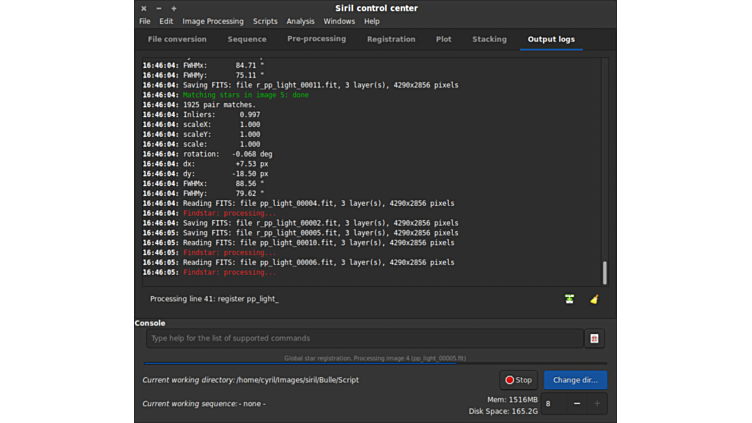Stop the running registration process
752x423 pixels.
(519, 380)
